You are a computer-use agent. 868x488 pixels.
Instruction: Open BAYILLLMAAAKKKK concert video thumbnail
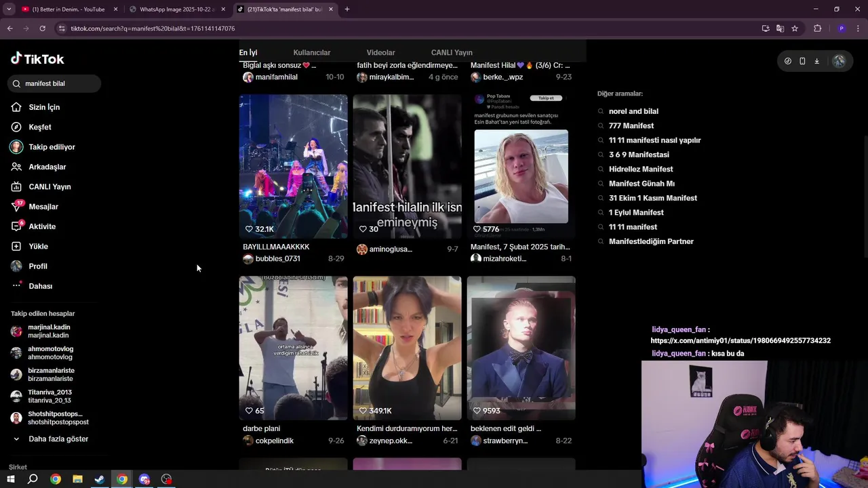pyautogui.click(x=293, y=166)
